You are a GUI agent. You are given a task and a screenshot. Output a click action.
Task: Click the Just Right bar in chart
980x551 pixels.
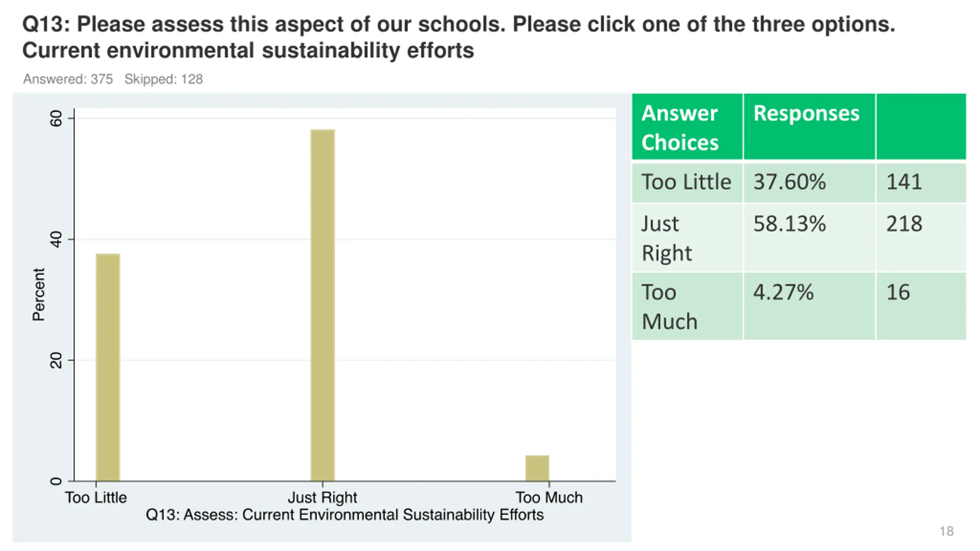pyautogui.click(x=322, y=305)
